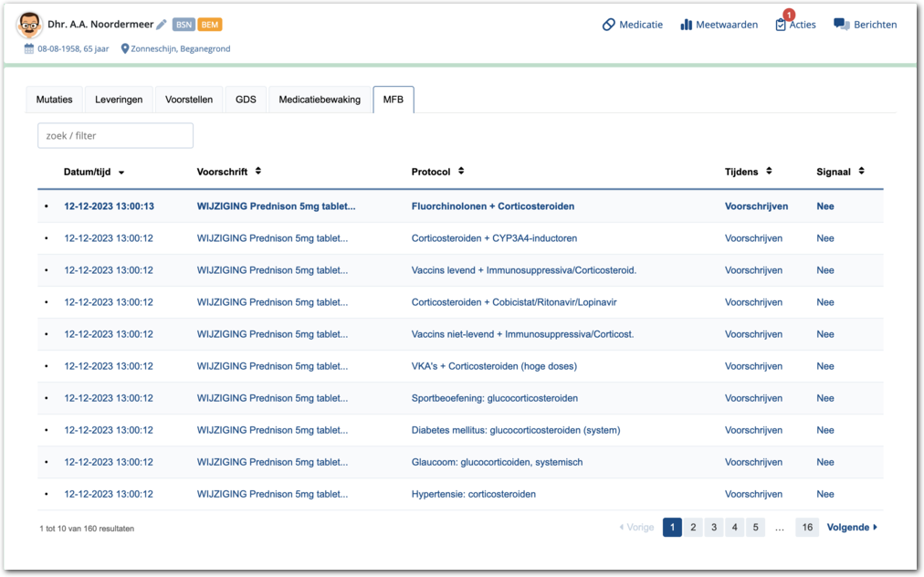Image resolution: width=924 pixels, height=577 pixels.
Task: Open the Fluorchinolonen + Corticosteroiden protocol row
Action: (x=492, y=206)
